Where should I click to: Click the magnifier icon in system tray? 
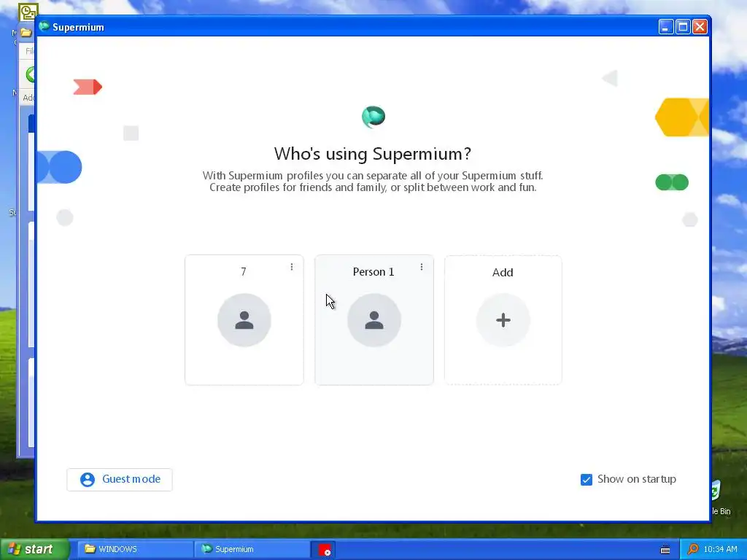tap(693, 549)
